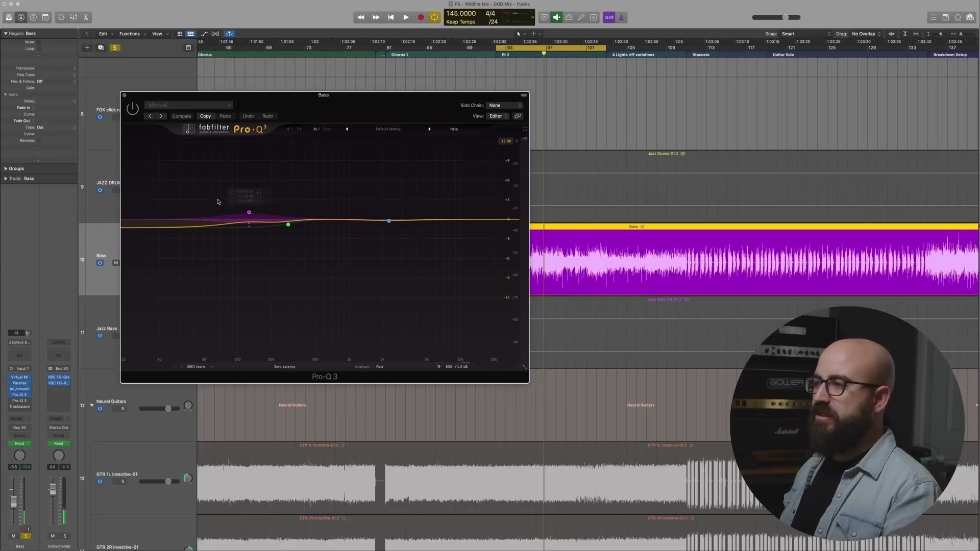Open the pointer tool menu
Viewport: 980px width, 551px height.
pyautogui.click(x=521, y=34)
